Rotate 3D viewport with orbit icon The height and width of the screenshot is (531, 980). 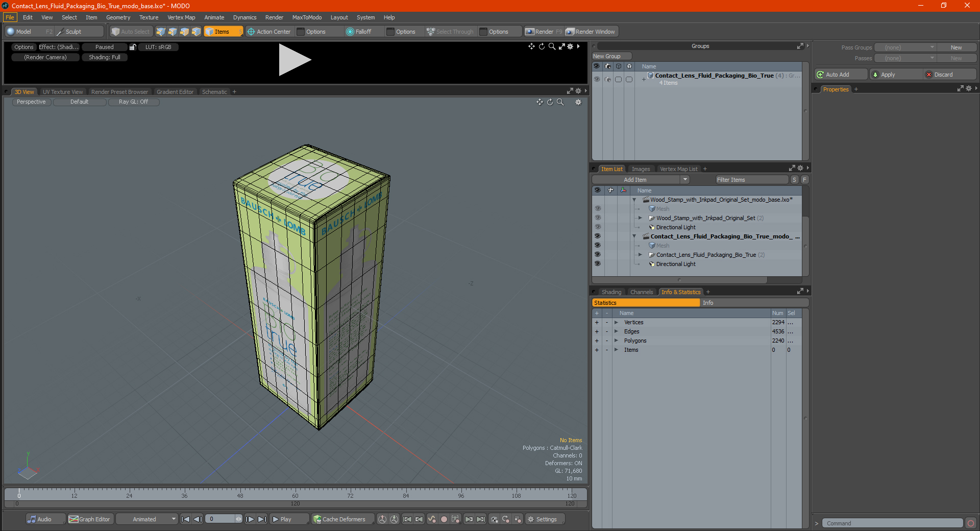pos(550,102)
